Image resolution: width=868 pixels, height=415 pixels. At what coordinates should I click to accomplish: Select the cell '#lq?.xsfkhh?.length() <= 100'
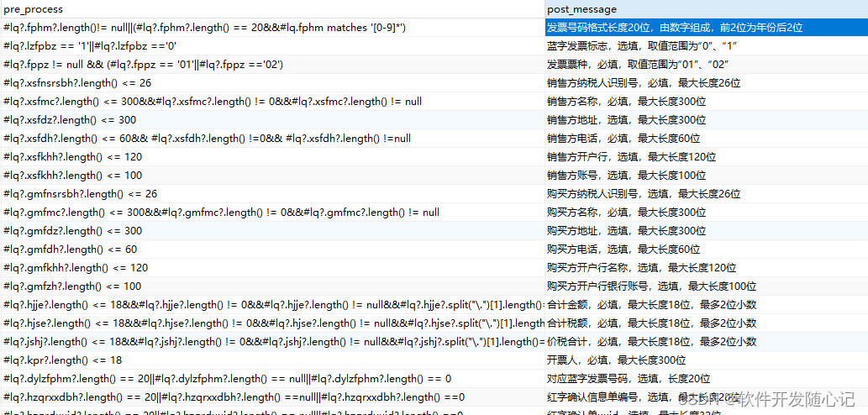tap(272, 176)
